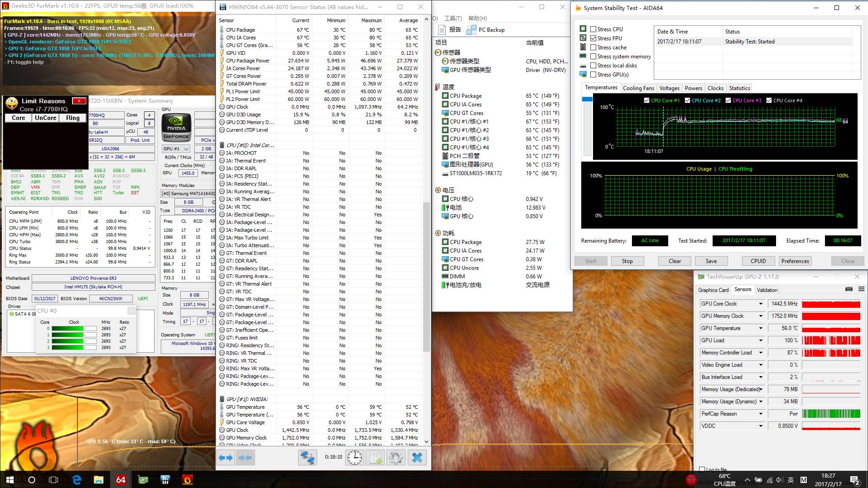Click Save button in Stability Test
The width and height of the screenshot is (868, 488).
(x=711, y=261)
